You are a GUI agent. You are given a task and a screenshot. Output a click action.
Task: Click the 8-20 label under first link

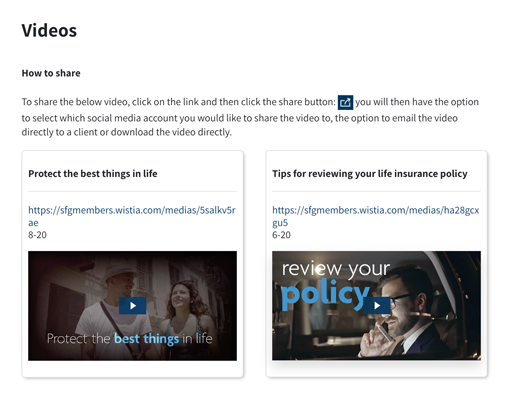coord(37,235)
